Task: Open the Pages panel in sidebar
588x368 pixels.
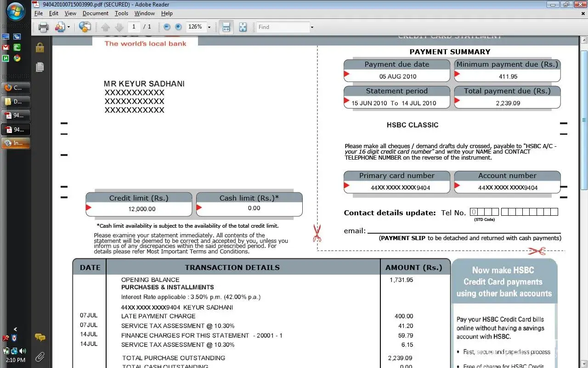Action: (x=40, y=67)
